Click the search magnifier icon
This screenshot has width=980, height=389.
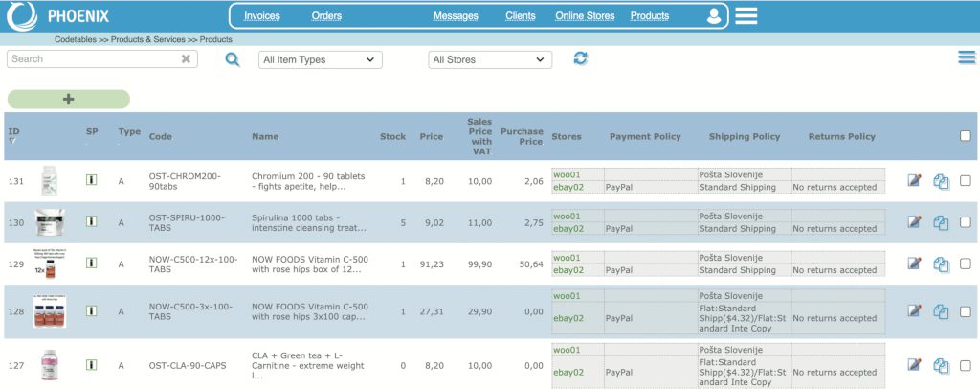click(233, 59)
